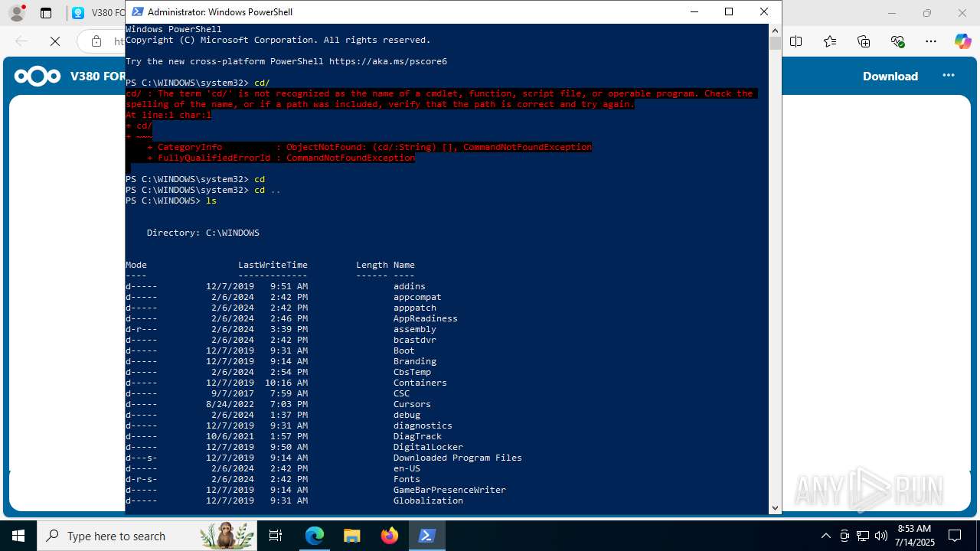Close the PowerShell window
This screenshot has height=551, width=980.
[764, 11]
